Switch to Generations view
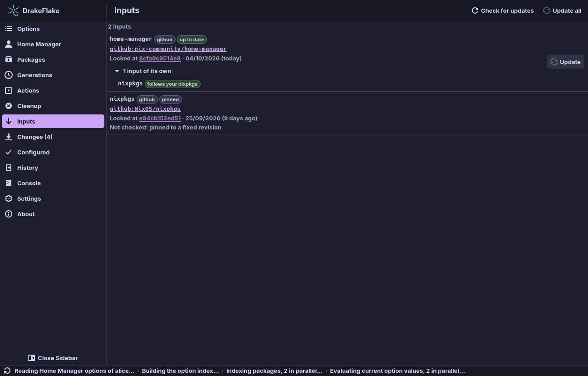Screen dimensions: 588x376 point(53,75)
